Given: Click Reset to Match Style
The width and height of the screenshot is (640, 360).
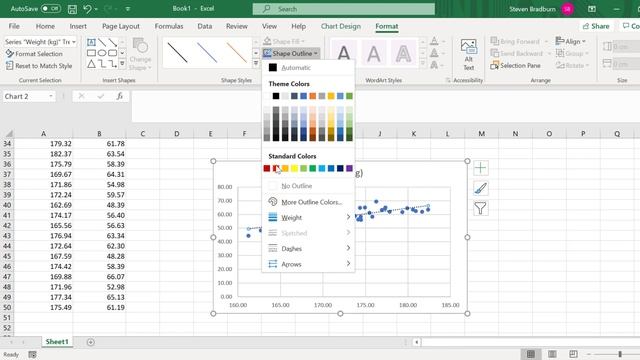Looking at the screenshot, I should [39, 66].
